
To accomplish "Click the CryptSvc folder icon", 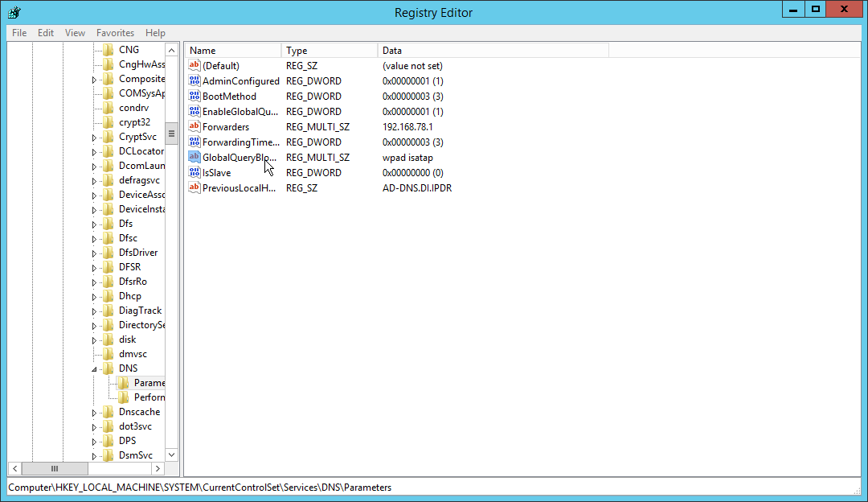I will [x=108, y=136].
